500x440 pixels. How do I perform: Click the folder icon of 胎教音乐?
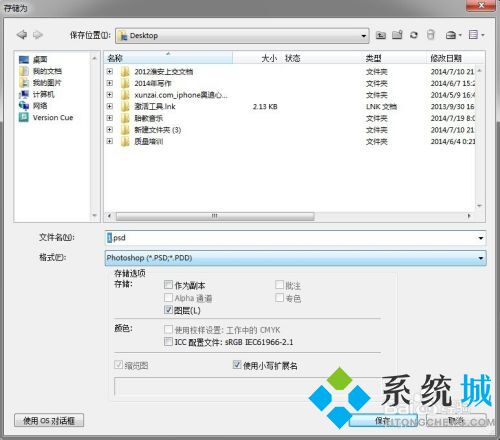125,118
